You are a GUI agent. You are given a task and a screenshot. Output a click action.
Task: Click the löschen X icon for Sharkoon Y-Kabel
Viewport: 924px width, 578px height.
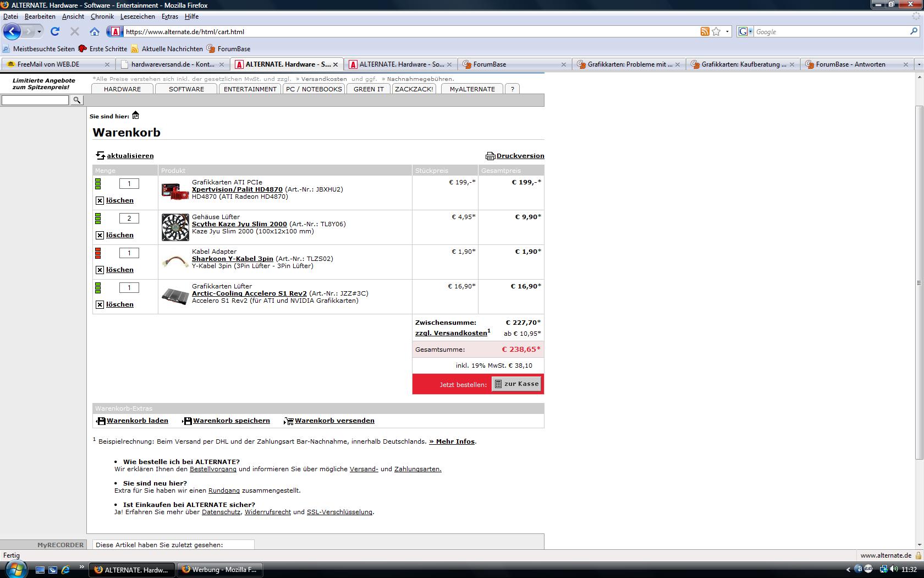pos(100,270)
